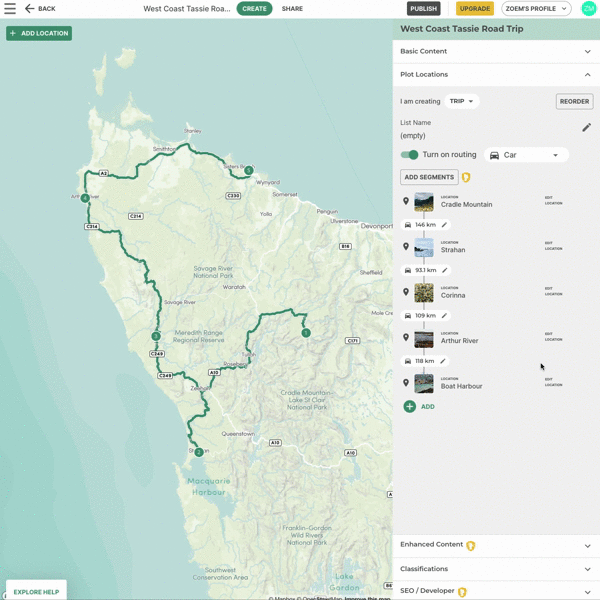Click the location pin next to Strahan
Viewport: 600px width, 600px height.
(x=406, y=247)
